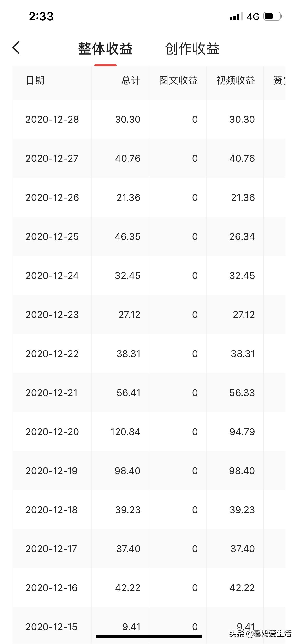Tap the 2:33 clock in status bar

(41, 17)
